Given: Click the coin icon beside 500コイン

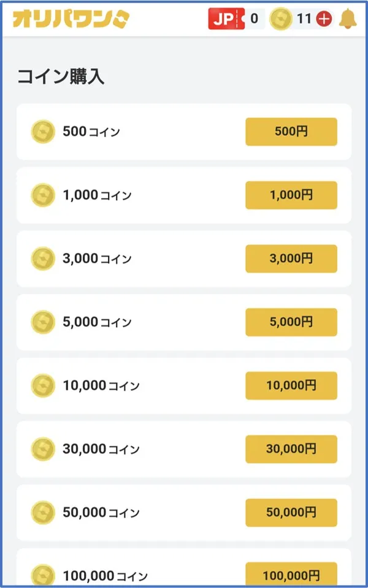Looking at the screenshot, I should [x=43, y=130].
